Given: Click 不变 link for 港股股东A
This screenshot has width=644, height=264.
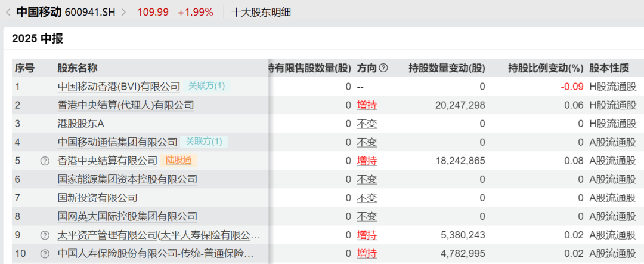Looking at the screenshot, I should 367,124.
